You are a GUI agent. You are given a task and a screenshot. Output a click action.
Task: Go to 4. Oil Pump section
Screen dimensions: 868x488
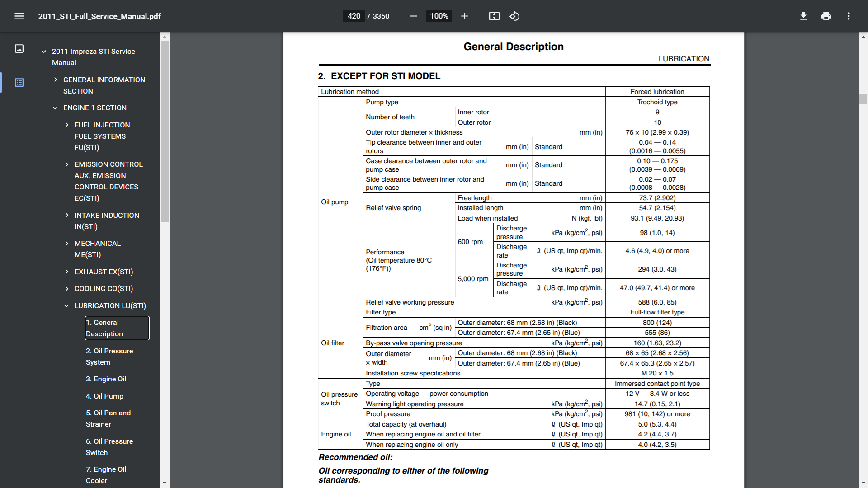pyautogui.click(x=104, y=396)
